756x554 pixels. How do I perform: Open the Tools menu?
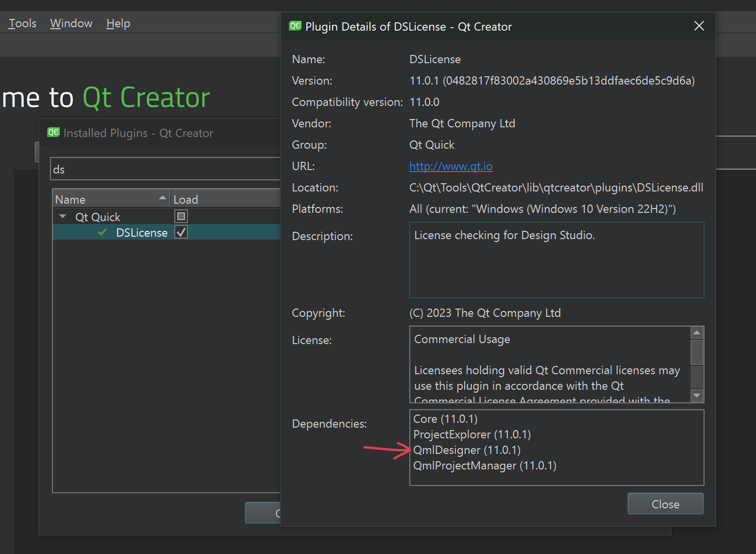click(x=22, y=23)
